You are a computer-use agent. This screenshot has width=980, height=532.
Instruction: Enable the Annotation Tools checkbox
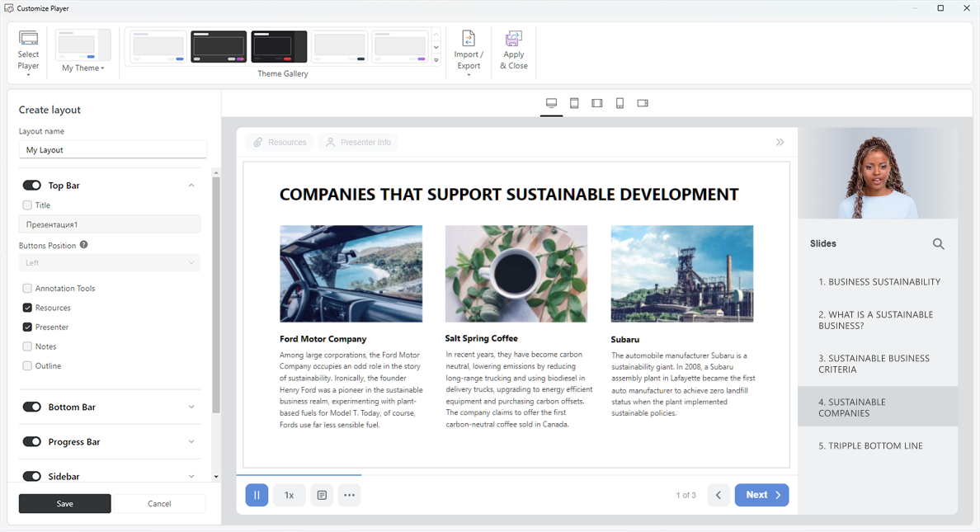tap(27, 289)
